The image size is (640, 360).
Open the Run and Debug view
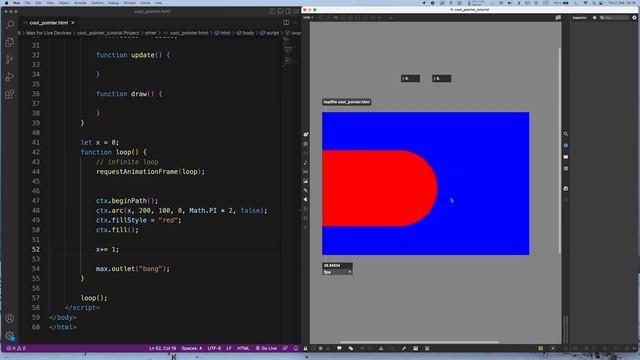coord(10,77)
